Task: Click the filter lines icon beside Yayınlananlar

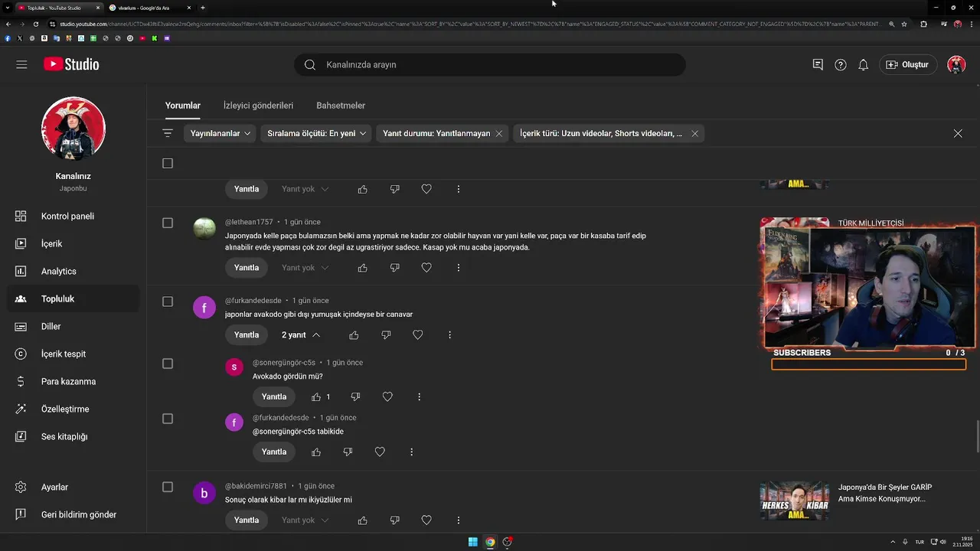Action: pos(168,133)
